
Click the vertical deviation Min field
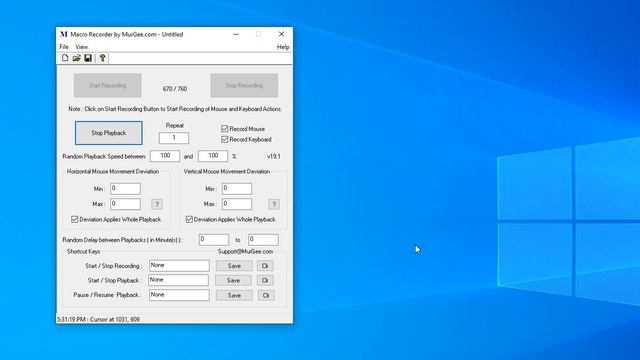pyautogui.click(x=237, y=189)
